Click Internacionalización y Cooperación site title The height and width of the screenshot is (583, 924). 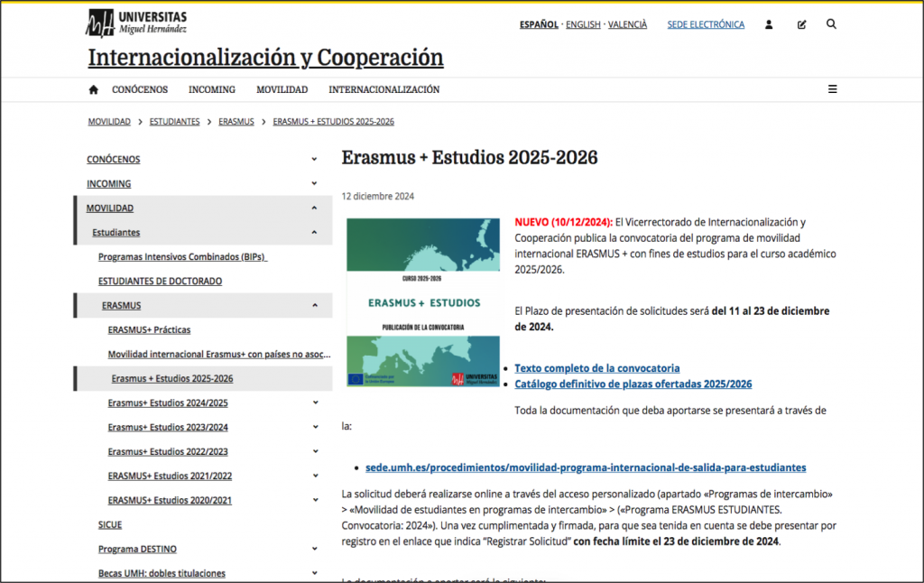266,58
